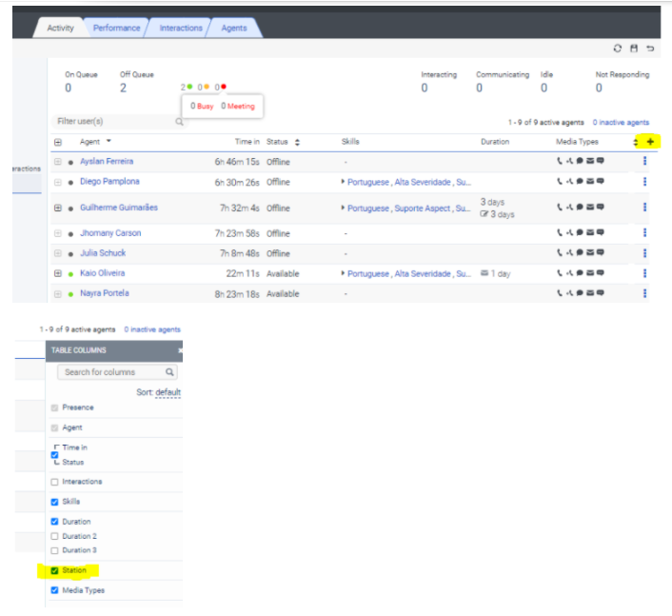
Task: Open the add columns plus icon
Action: [650, 142]
